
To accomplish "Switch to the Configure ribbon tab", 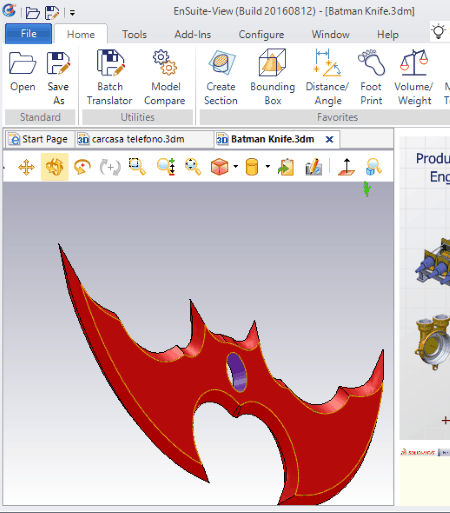I will 261,34.
